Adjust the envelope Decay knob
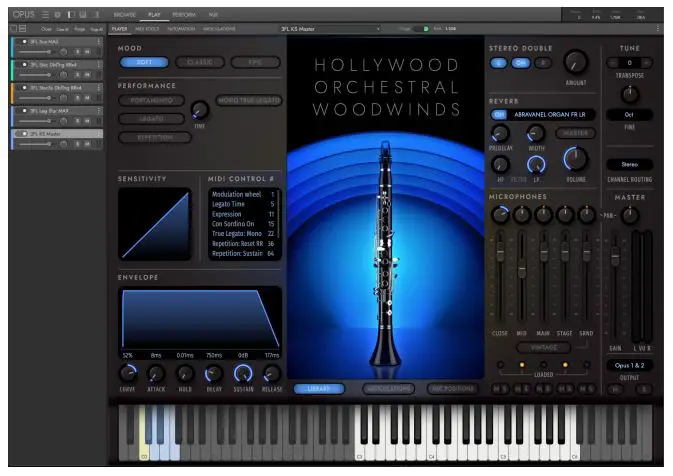 point(214,374)
